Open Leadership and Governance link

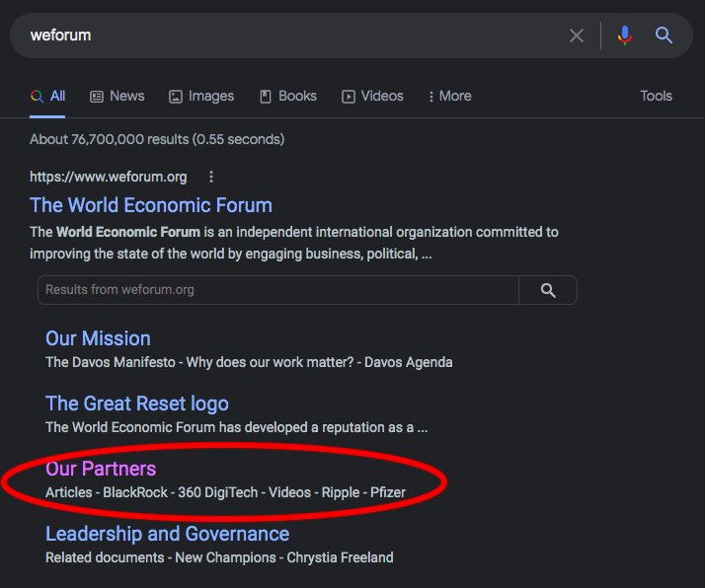point(167,534)
